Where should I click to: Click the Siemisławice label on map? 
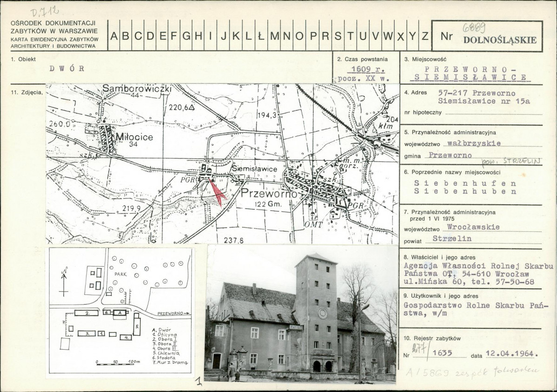tap(254, 169)
